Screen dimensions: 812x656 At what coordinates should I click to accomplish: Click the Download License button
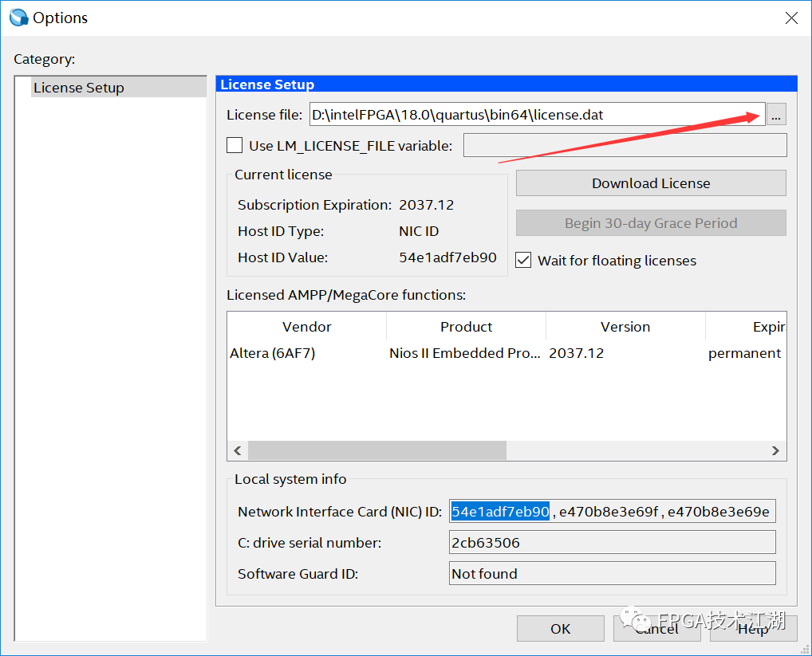coord(651,183)
